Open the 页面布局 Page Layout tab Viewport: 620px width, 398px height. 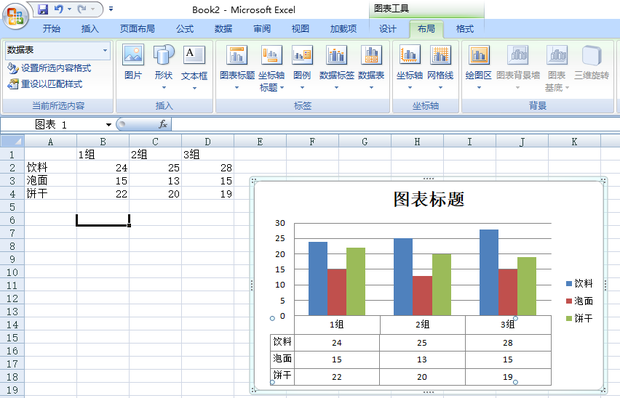(x=137, y=29)
